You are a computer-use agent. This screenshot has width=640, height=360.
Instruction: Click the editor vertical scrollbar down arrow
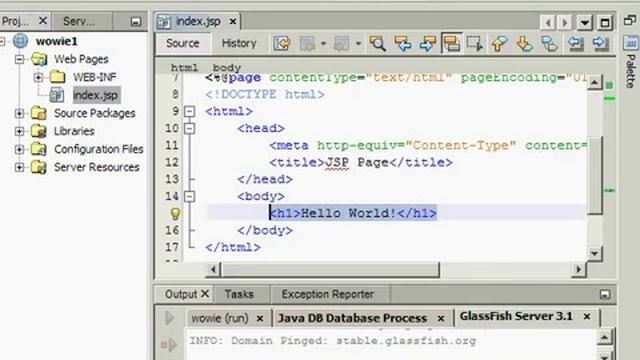point(595,254)
